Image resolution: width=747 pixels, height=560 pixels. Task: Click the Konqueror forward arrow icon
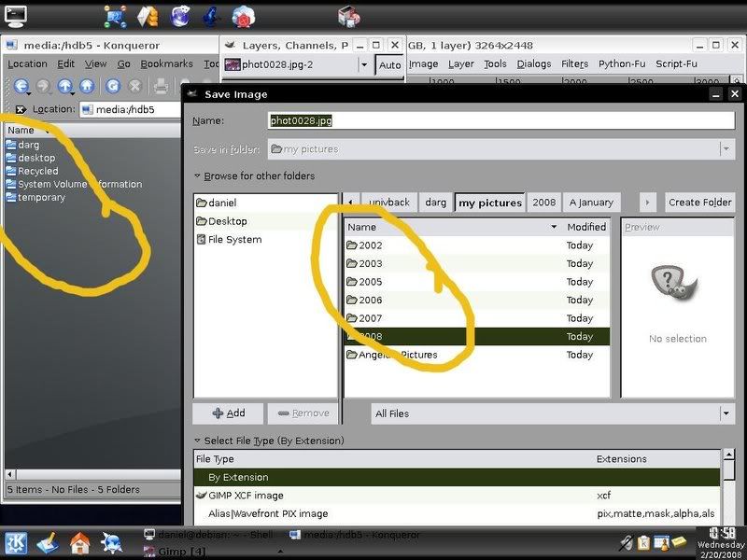43,86
